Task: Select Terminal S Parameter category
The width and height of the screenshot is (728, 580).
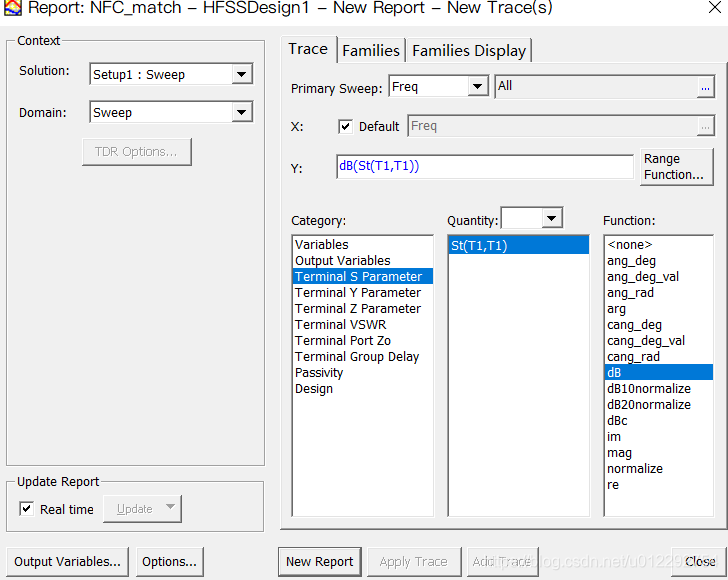Action: (x=363, y=276)
